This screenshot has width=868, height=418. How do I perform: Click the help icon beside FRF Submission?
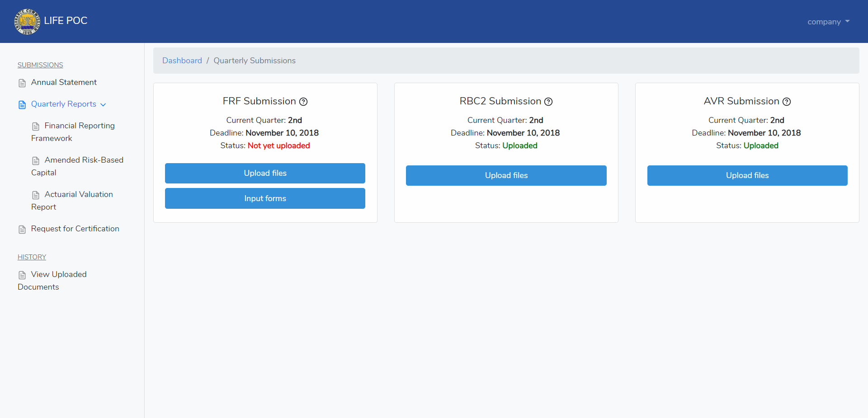303,102
